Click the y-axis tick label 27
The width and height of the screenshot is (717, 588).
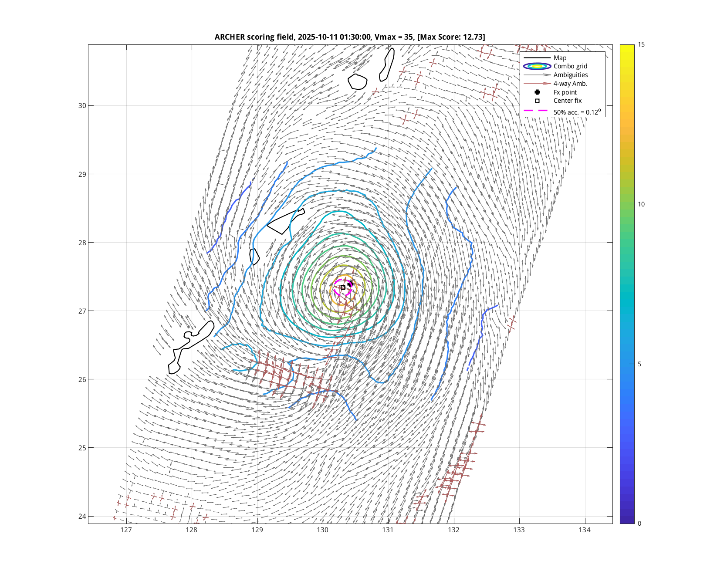point(83,311)
